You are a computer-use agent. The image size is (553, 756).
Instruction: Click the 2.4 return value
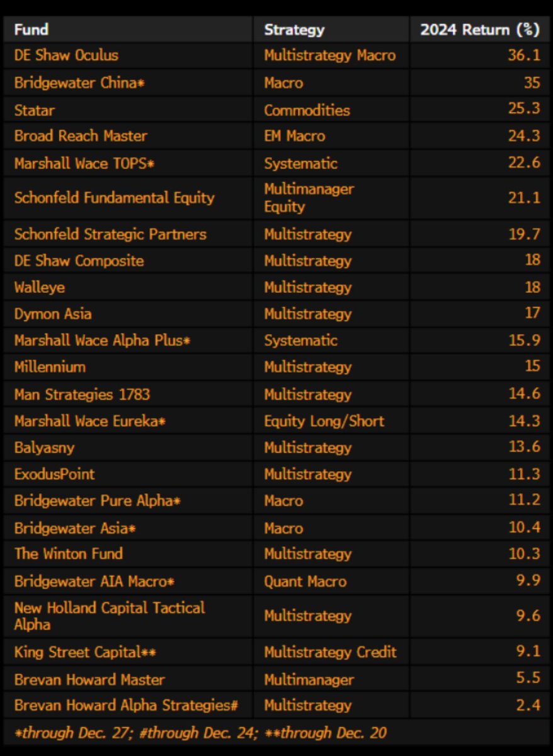point(528,705)
